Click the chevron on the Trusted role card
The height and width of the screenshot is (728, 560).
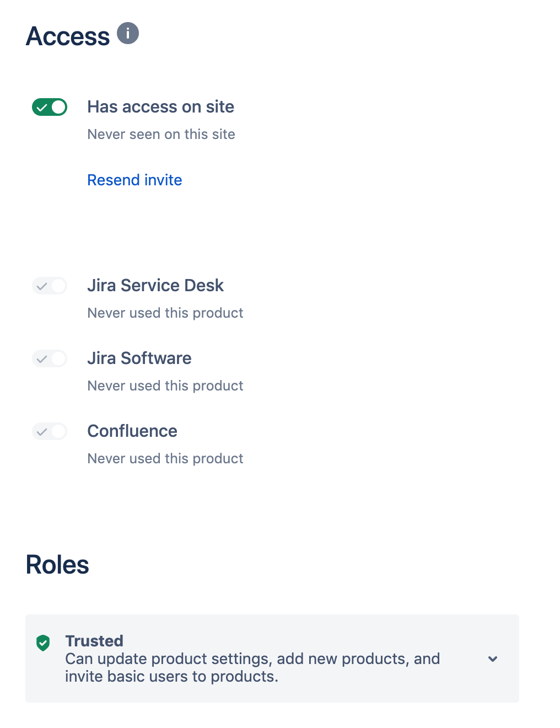pyautogui.click(x=492, y=659)
